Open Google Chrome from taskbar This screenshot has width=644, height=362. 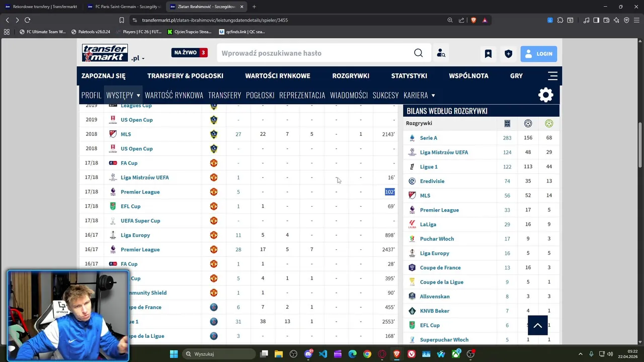[367, 354]
